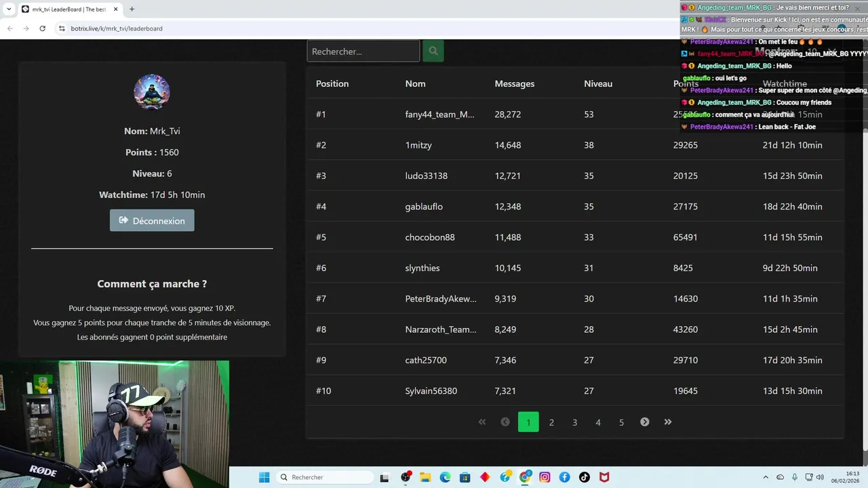Click the browser address bar URL
Screen dimensions: 868x488
pyautogui.click(x=117, y=28)
